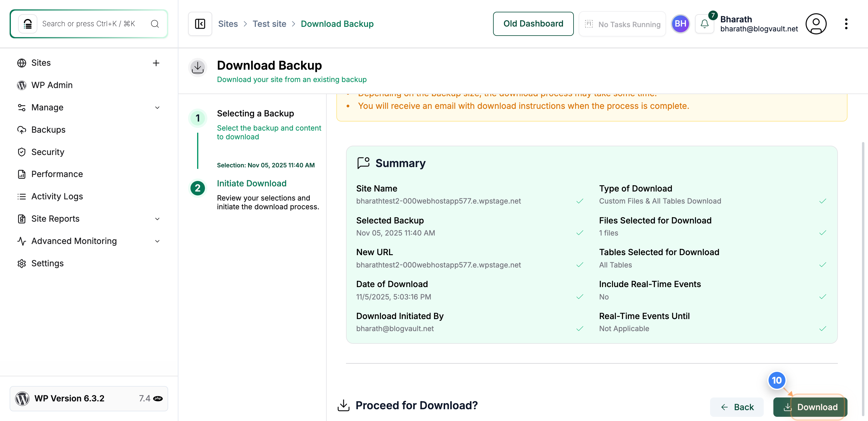Image resolution: width=868 pixels, height=421 pixels.
Task: Go back using the Back button
Action: coord(737,407)
